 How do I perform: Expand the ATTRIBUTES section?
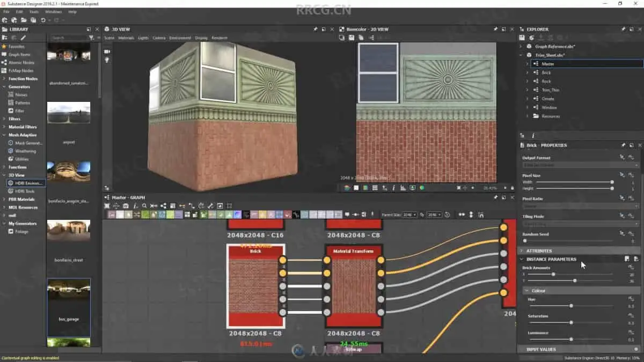coord(521,250)
